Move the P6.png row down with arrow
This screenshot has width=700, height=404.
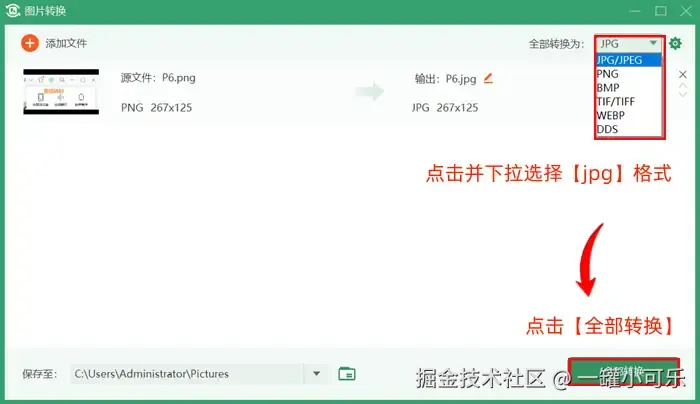(683, 95)
